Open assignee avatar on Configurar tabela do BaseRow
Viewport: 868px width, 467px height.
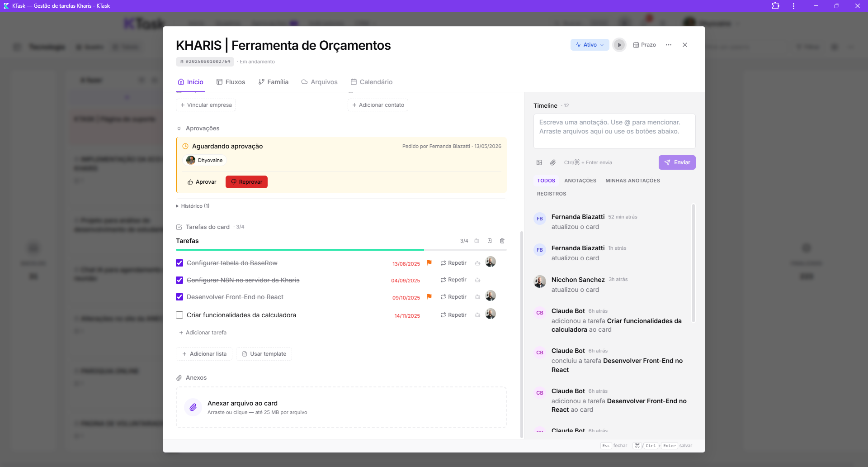tap(491, 262)
